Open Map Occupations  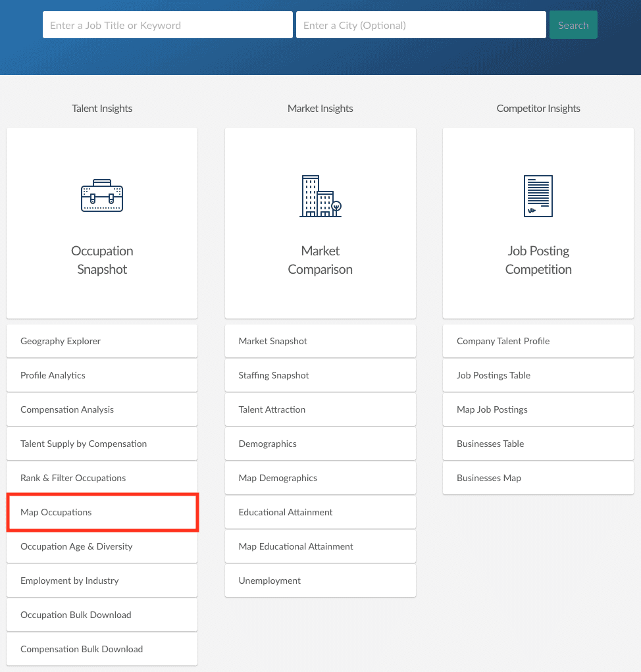pos(102,512)
